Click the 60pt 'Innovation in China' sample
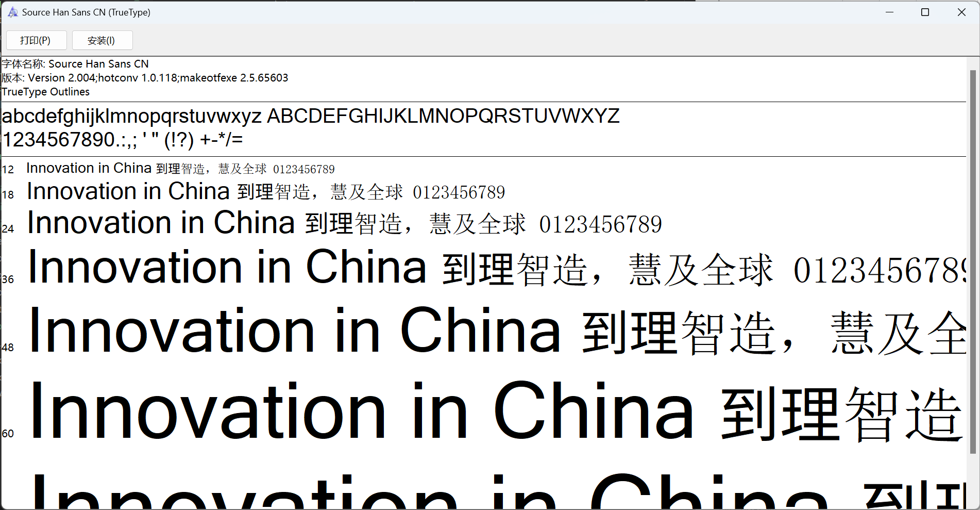This screenshot has width=980, height=510. [x=363, y=410]
